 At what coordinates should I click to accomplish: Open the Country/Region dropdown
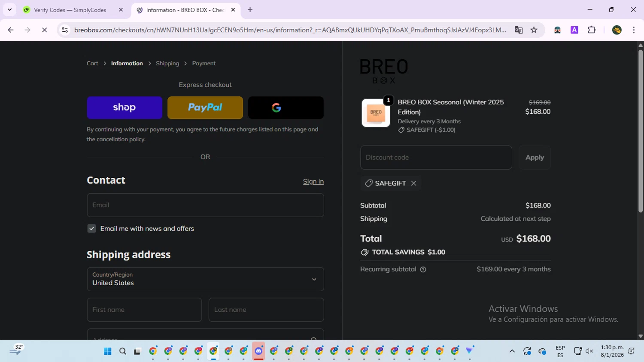pyautogui.click(x=205, y=279)
